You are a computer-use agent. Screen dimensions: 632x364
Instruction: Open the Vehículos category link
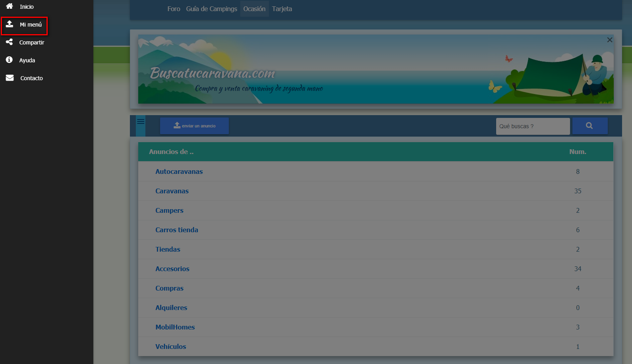170,347
